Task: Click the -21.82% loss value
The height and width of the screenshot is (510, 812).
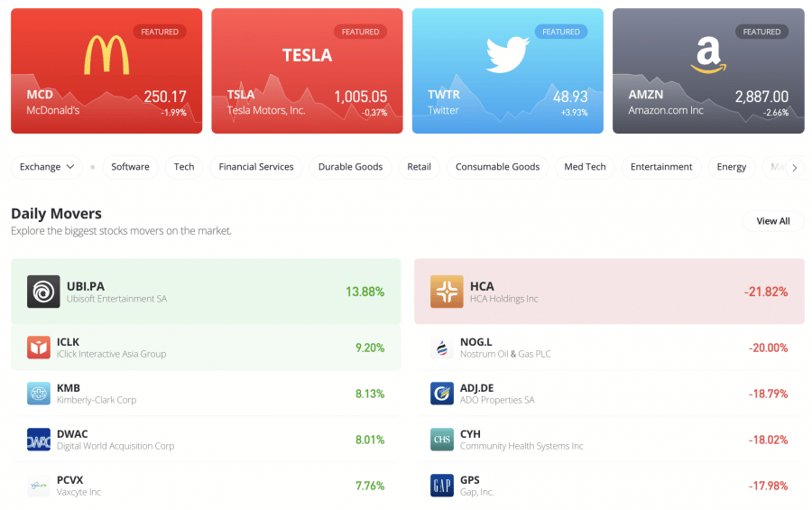Action: 766,292
